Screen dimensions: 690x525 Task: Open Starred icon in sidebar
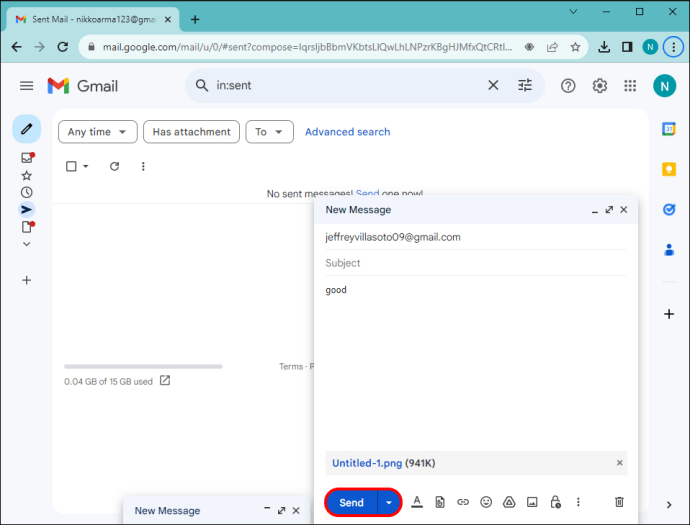coord(26,176)
